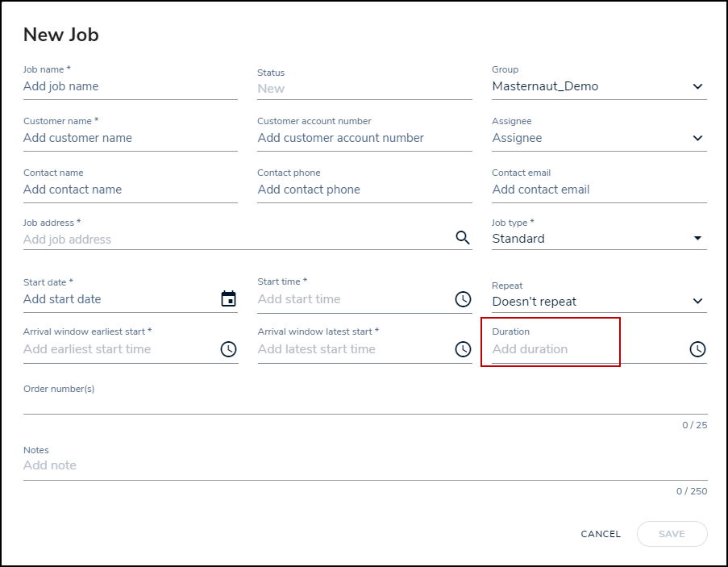Focus the Add job name field
Screen dimensions: 728x567
[x=131, y=86]
